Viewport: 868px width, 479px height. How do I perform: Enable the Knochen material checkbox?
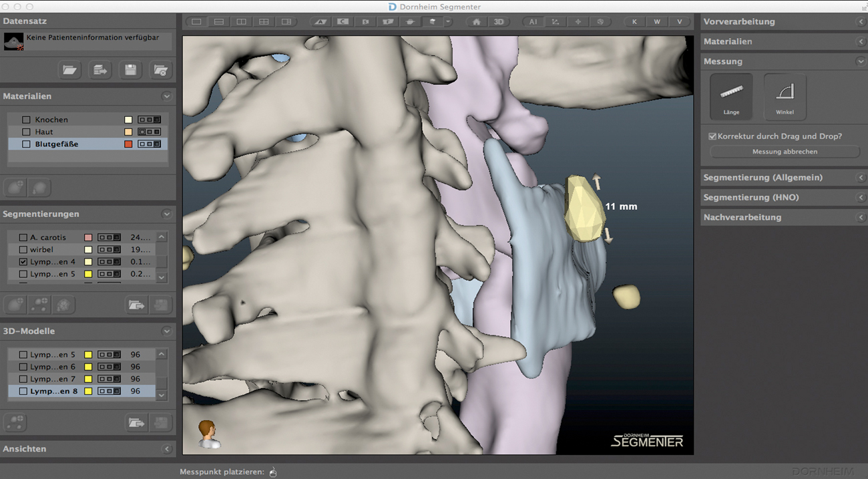pyautogui.click(x=27, y=120)
